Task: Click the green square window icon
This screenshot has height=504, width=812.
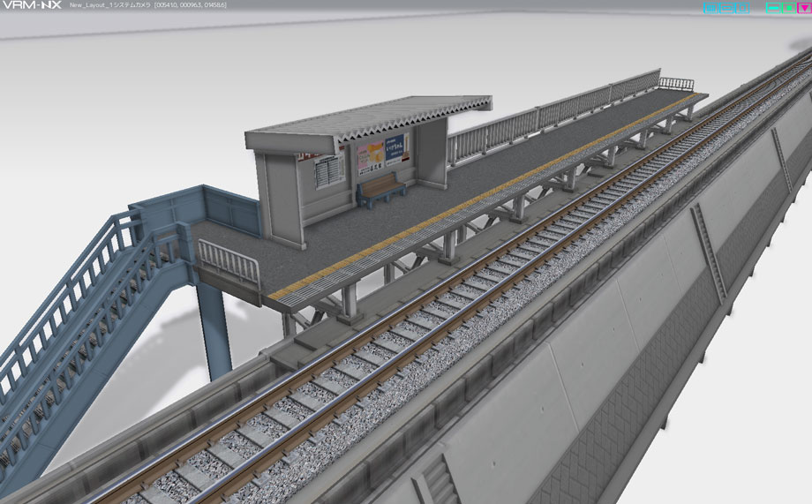Action: coord(789,8)
